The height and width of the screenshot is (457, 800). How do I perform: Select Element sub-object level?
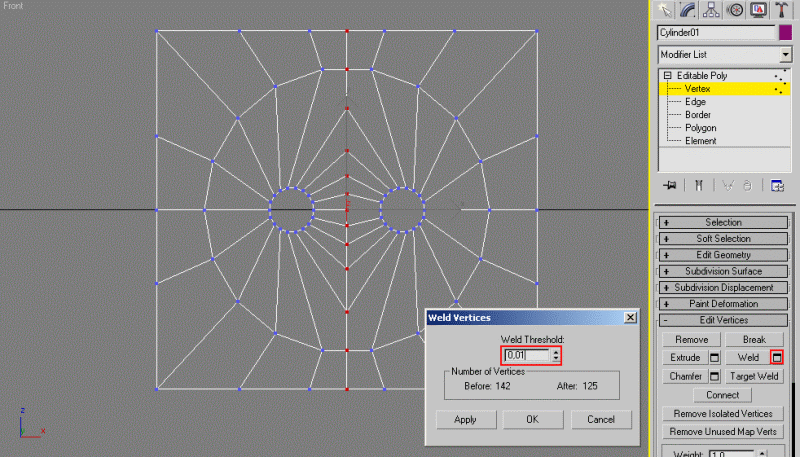[x=701, y=141]
